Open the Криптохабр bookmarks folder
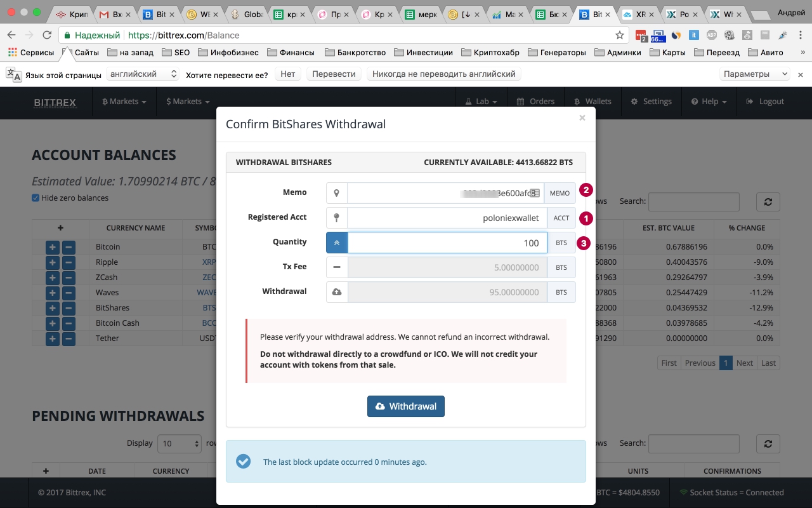The height and width of the screenshot is (508, 812). click(489, 53)
